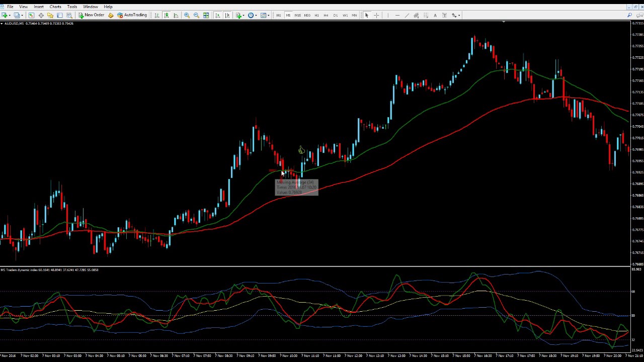Switch chart to Line Chart icon
This screenshot has width=644, height=362.
point(176,15)
